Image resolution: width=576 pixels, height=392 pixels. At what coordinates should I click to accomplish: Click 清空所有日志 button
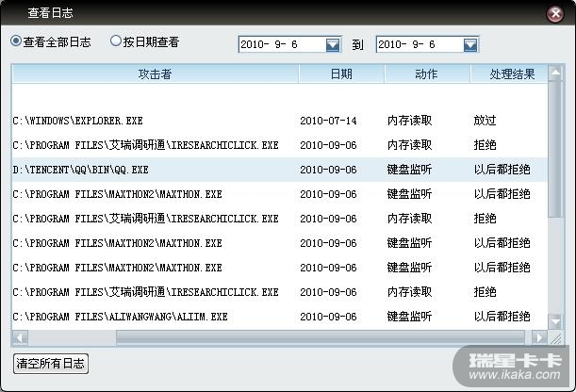pyautogui.click(x=51, y=364)
